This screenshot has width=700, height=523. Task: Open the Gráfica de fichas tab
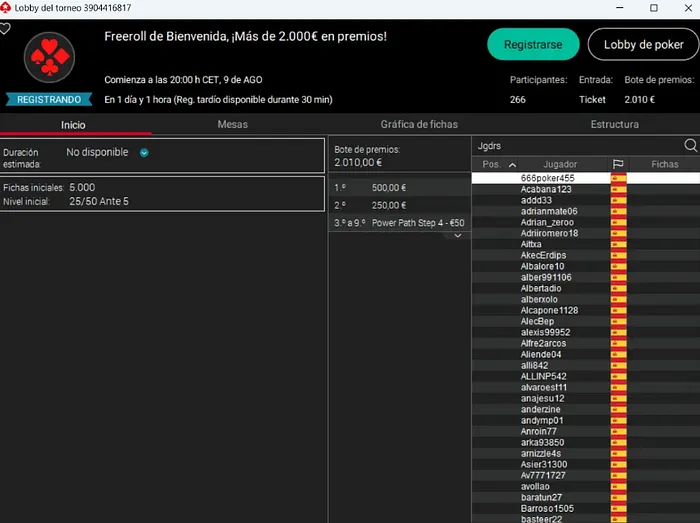click(419, 125)
